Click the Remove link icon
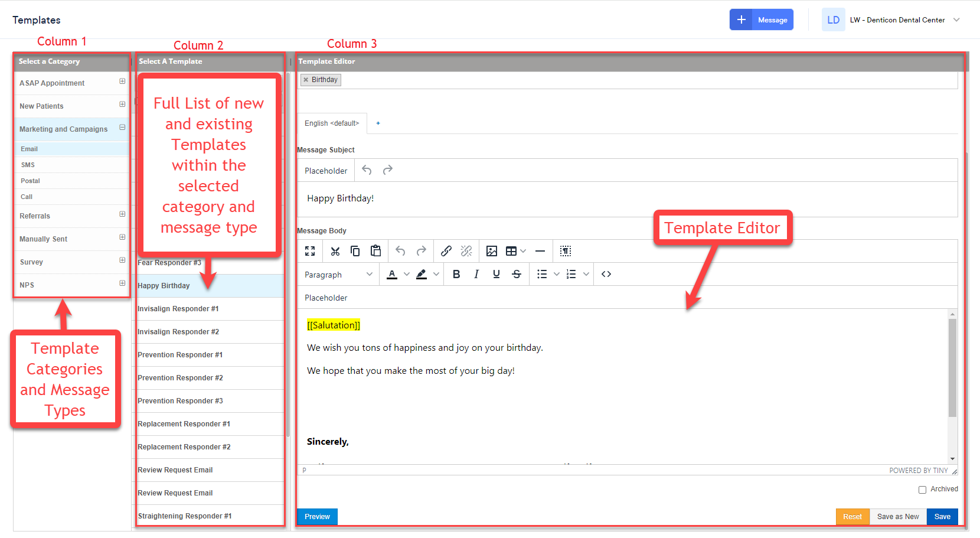The height and width of the screenshot is (538, 980). pyautogui.click(x=466, y=251)
